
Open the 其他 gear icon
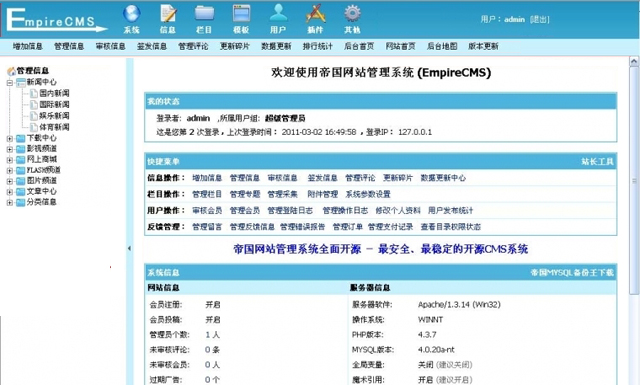pyautogui.click(x=352, y=13)
